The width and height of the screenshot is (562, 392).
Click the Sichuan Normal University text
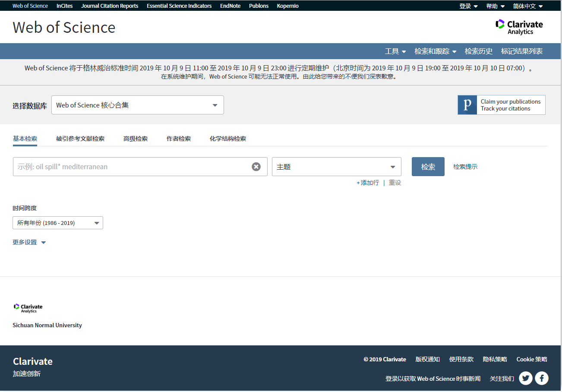tap(47, 325)
